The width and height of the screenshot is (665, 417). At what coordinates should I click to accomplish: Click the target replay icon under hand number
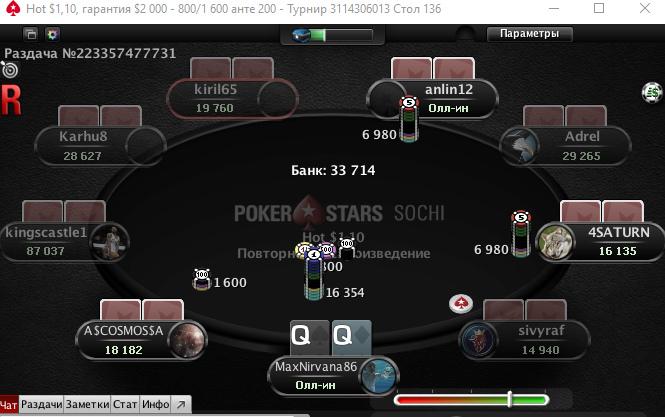click(x=10, y=70)
